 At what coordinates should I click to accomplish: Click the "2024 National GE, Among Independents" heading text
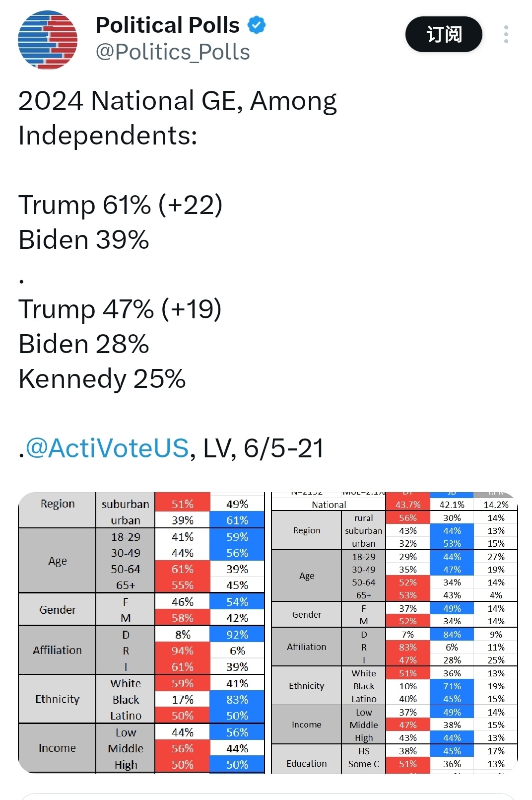[178, 118]
